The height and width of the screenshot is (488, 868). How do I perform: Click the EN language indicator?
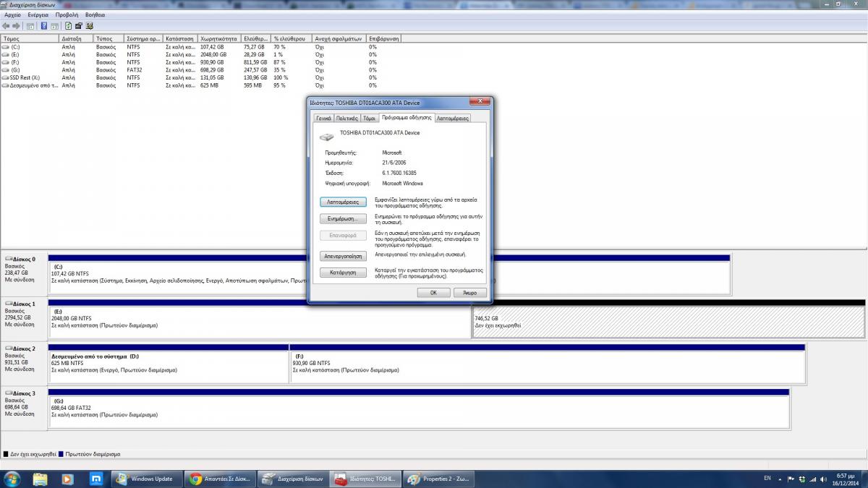[x=767, y=479]
